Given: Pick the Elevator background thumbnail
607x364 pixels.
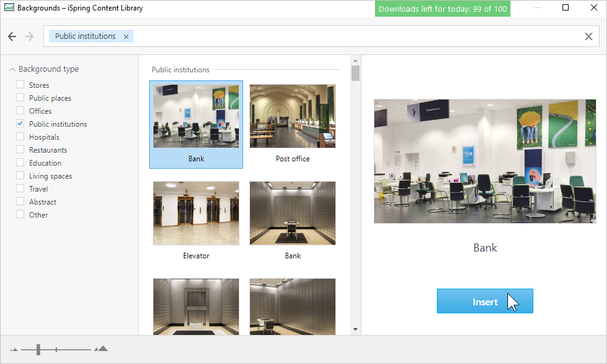Looking at the screenshot, I should point(196,213).
